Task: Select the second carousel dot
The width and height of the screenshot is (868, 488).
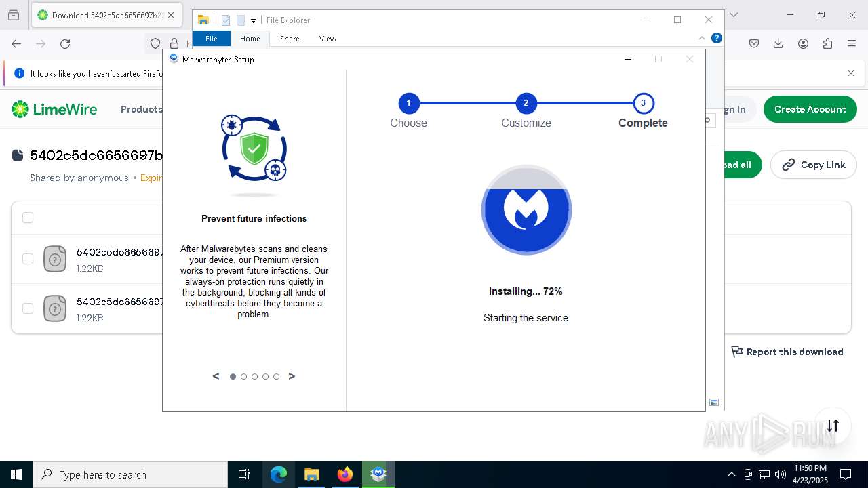Action: (243, 376)
